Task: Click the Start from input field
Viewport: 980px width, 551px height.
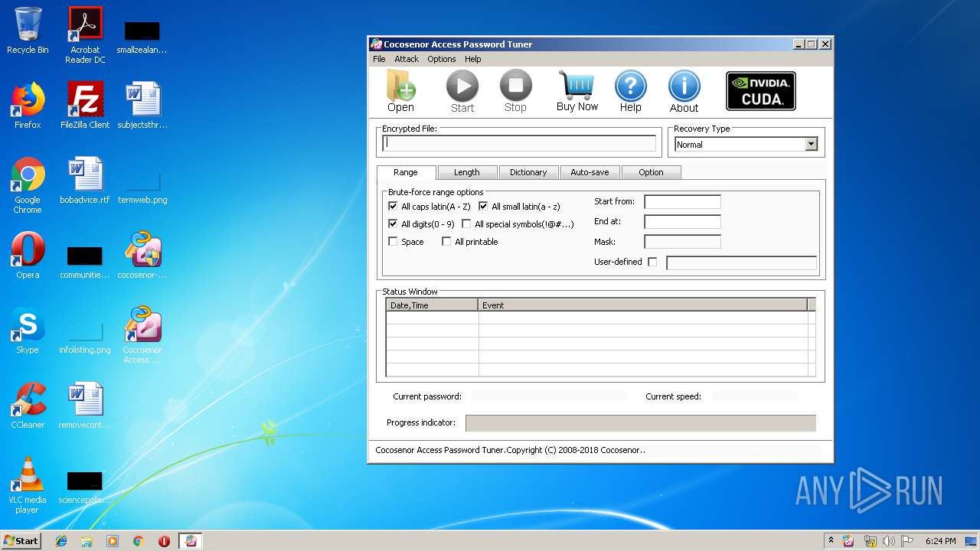Action: [x=682, y=202]
